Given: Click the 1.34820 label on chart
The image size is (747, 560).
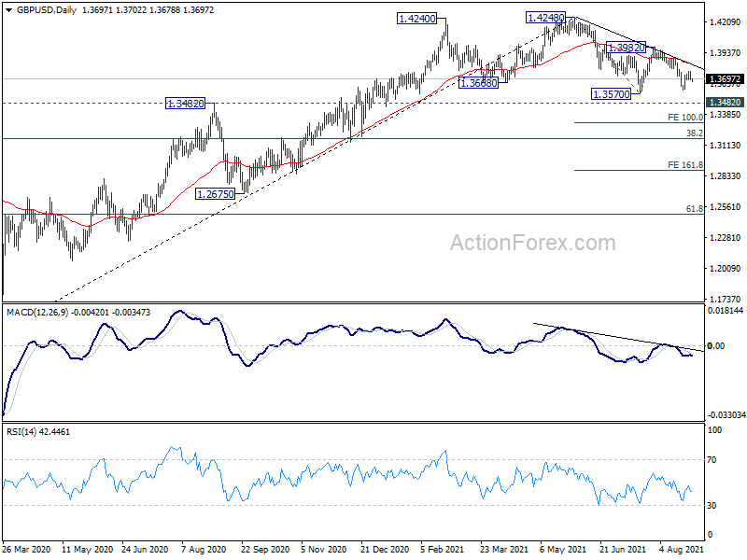Looking at the screenshot, I should tap(185, 104).
